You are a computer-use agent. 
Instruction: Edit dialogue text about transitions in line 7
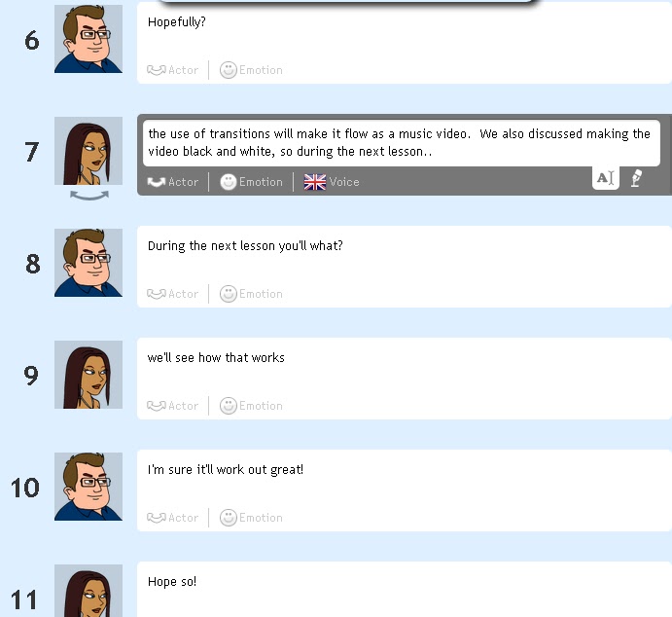tap(401, 143)
